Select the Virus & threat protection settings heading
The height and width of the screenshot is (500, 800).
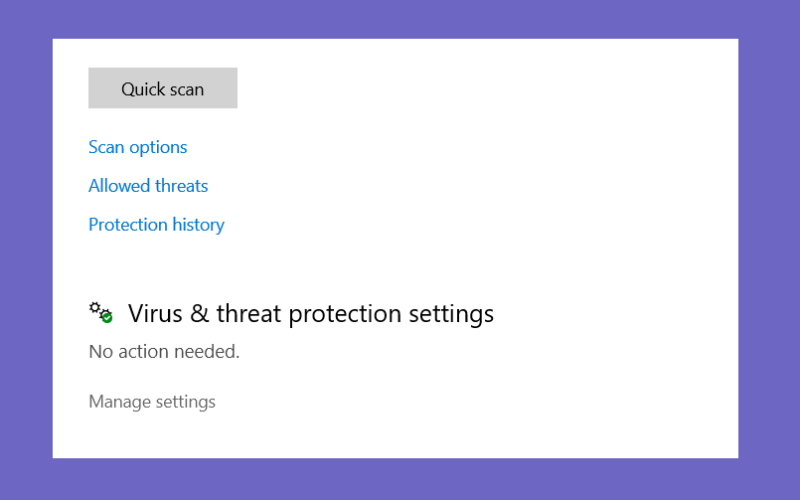[x=311, y=313]
